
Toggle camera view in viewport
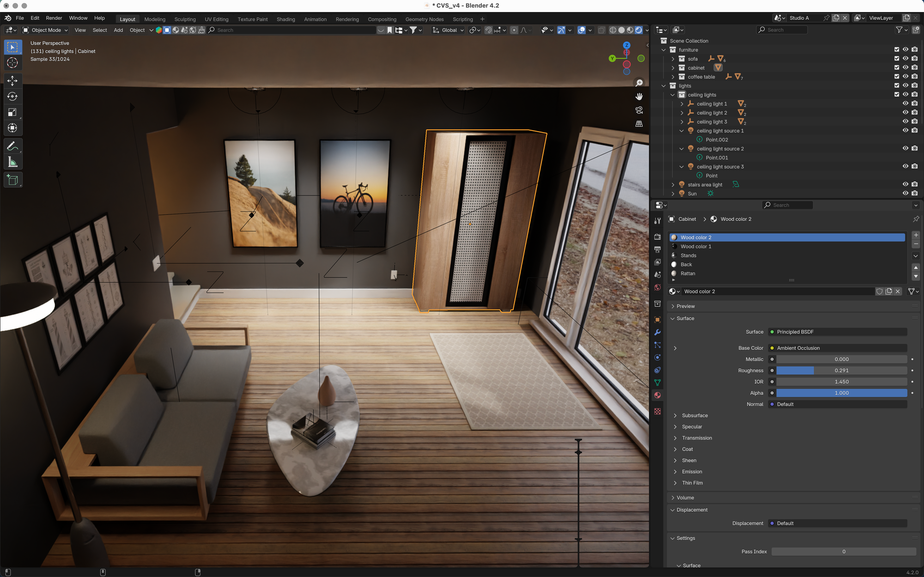(639, 110)
